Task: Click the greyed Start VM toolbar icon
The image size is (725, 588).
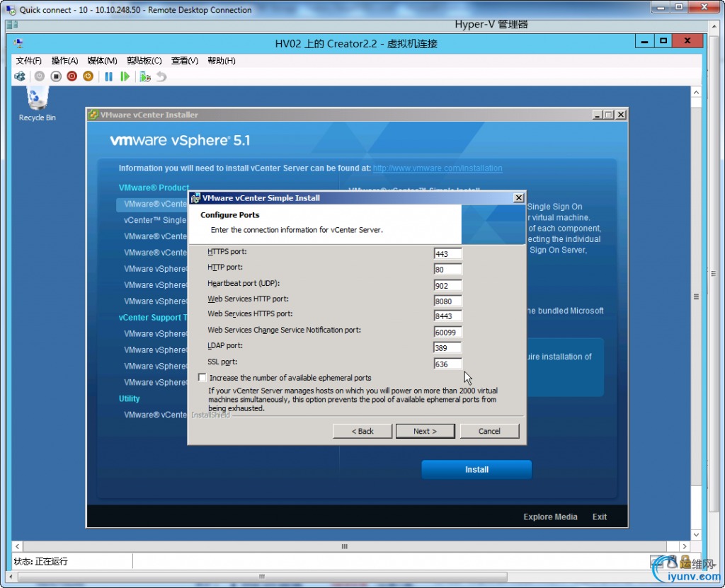Action: pos(40,76)
